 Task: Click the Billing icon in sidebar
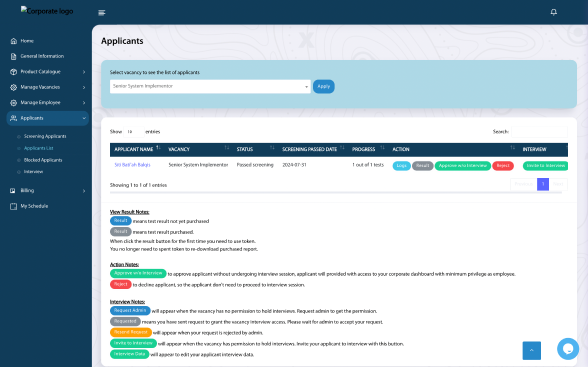[x=13, y=190]
